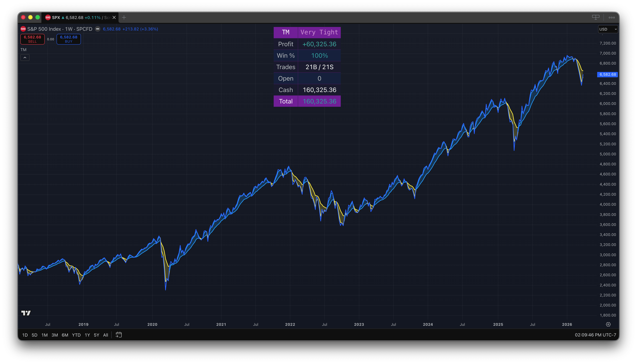The height and width of the screenshot is (364, 637).
Task: Open the layout setup icon in the title bar
Action: click(x=595, y=17)
